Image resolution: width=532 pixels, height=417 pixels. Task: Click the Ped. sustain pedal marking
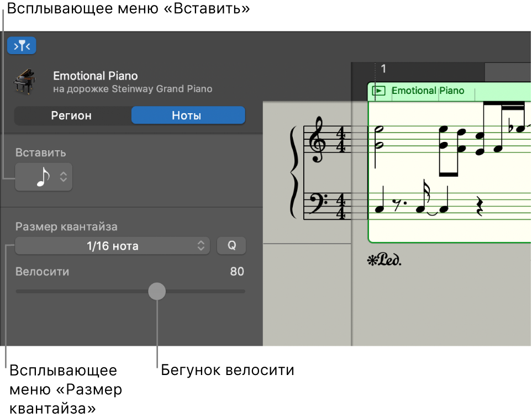(x=384, y=260)
